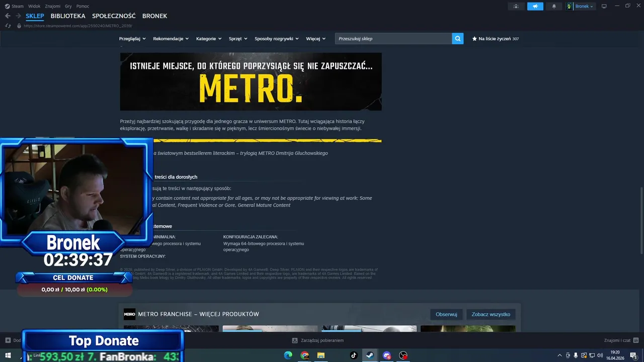Click the store search magnifier button
The width and height of the screenshot is (644, 362).
(x=457, y=39)
